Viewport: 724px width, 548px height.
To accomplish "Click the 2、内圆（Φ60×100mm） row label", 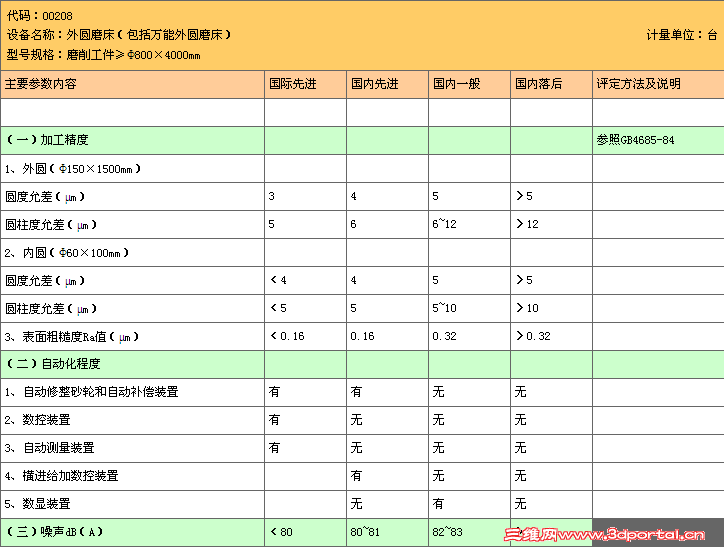I will (x=67, y=253).
